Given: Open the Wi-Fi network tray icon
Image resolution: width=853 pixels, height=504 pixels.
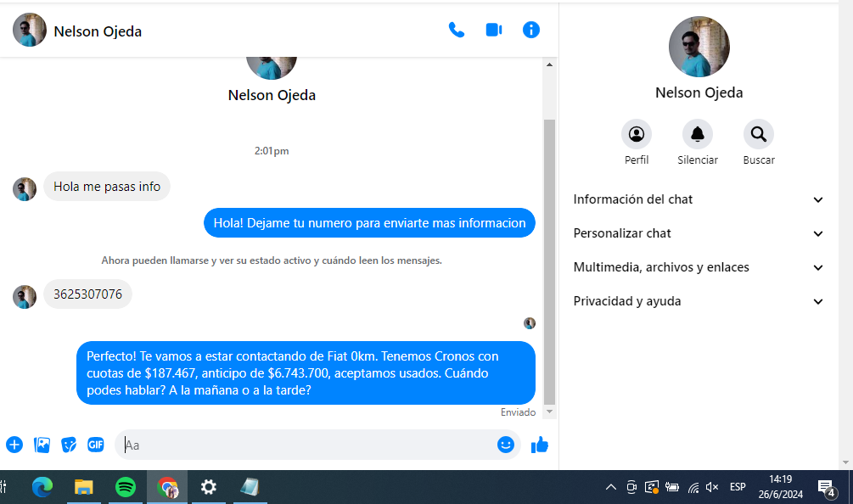Looking at the screenshot, I should coord(693,487).
